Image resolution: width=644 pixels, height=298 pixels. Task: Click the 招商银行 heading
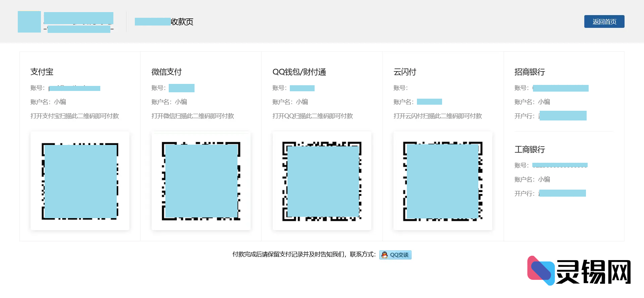click(530, 72)
